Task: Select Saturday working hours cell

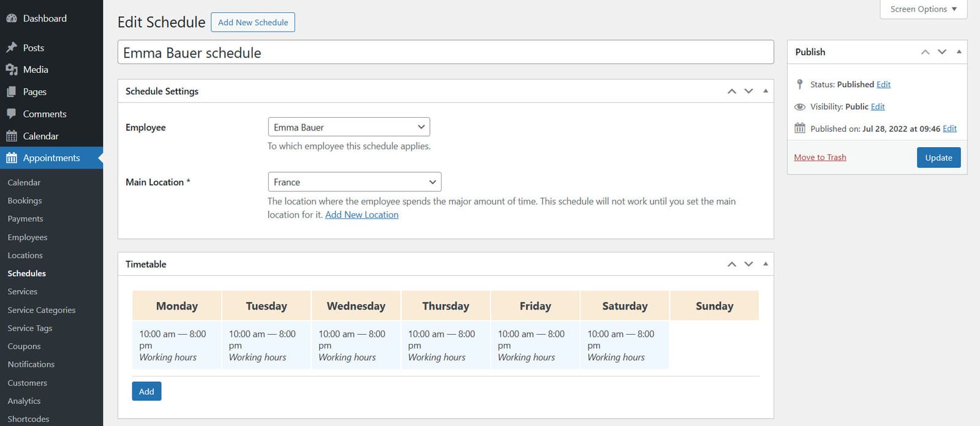Action: point(625,345)
